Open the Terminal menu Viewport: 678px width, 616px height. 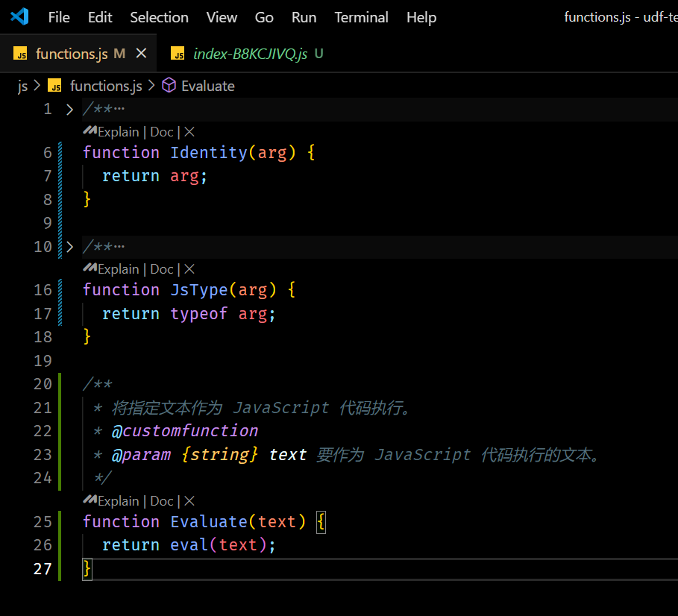[x=361, y=17]
